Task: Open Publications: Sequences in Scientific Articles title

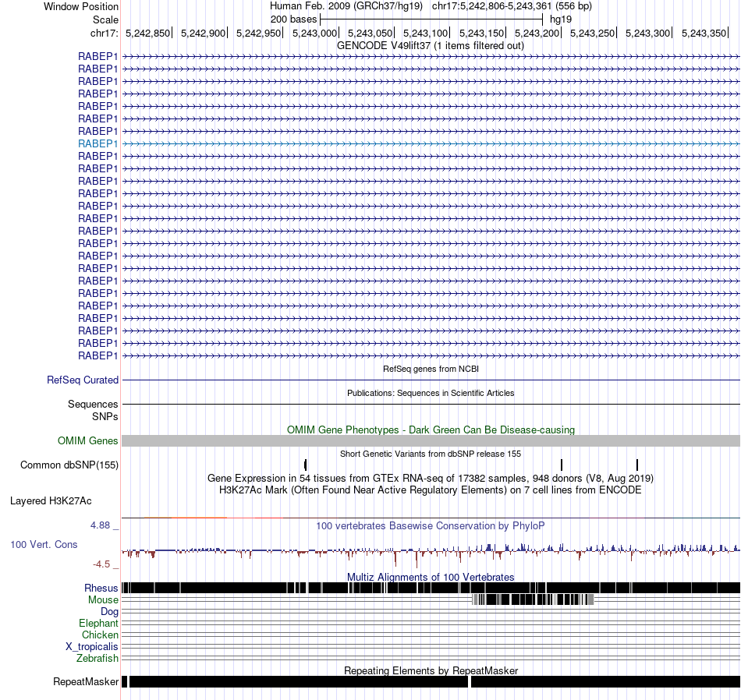Action: [431, 393]
